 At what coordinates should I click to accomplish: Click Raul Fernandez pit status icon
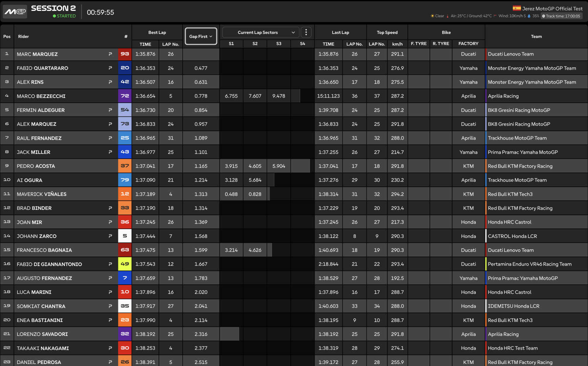110,138
